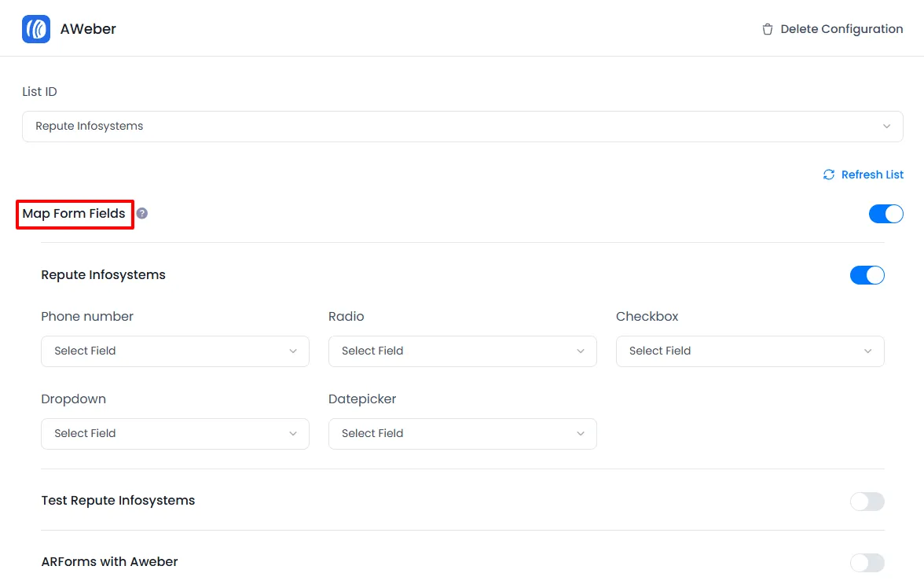Click the Map Form Fields heading
Image resolution: width=924 pixels, height=588 pixels.
[74, 214]
